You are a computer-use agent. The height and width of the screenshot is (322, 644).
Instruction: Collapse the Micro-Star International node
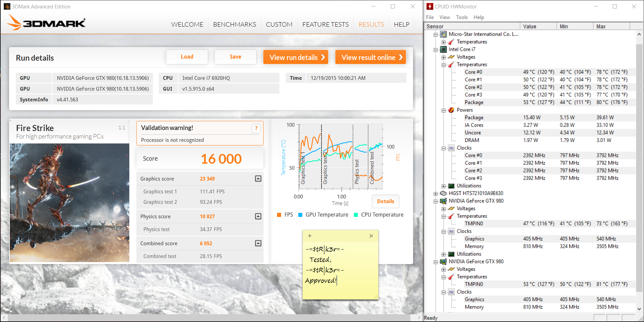(x=436, y=34)
